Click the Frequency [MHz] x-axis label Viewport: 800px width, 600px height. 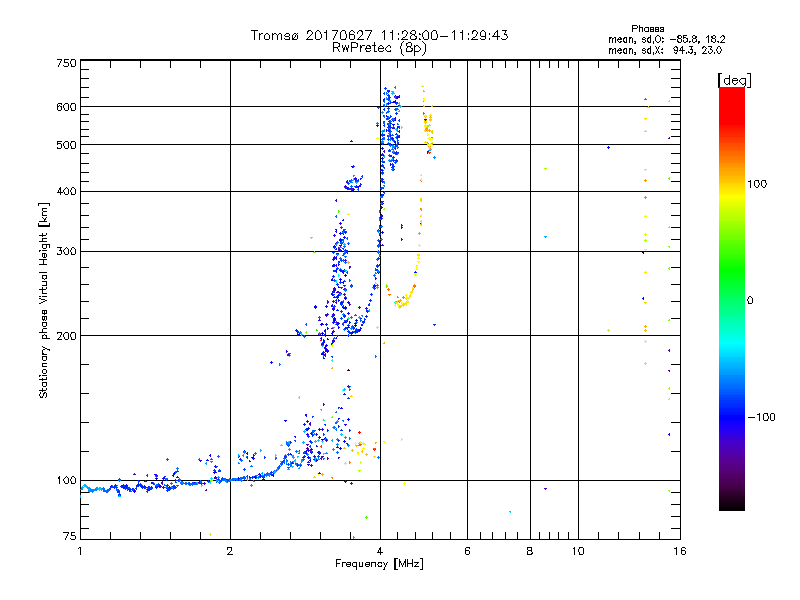click(379, 565)
